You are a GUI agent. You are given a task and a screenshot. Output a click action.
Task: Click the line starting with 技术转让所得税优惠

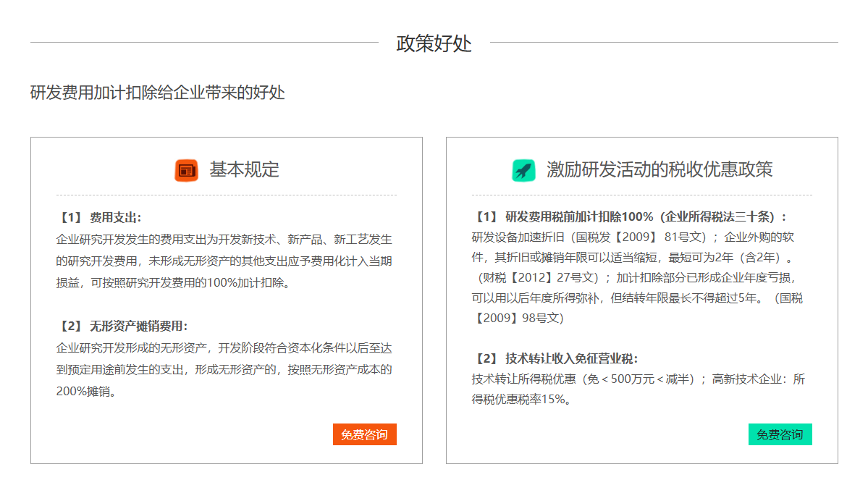(x=583, y=379)
